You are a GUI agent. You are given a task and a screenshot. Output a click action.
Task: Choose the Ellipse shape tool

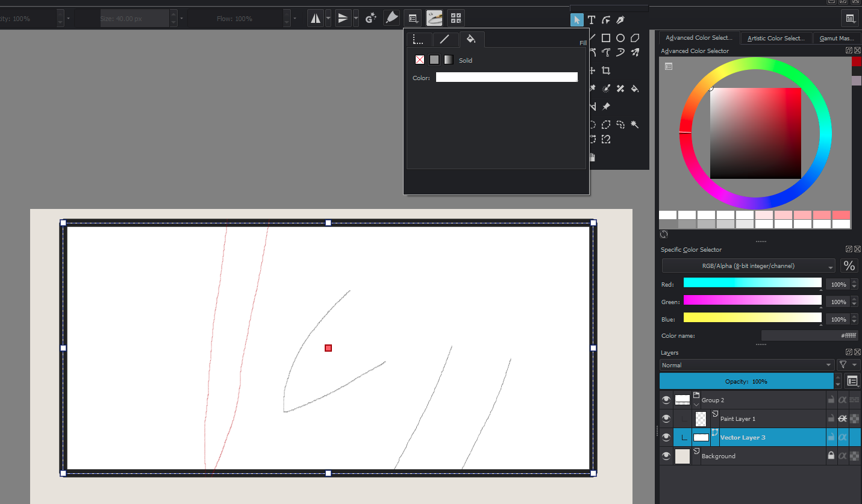[620, 38]
